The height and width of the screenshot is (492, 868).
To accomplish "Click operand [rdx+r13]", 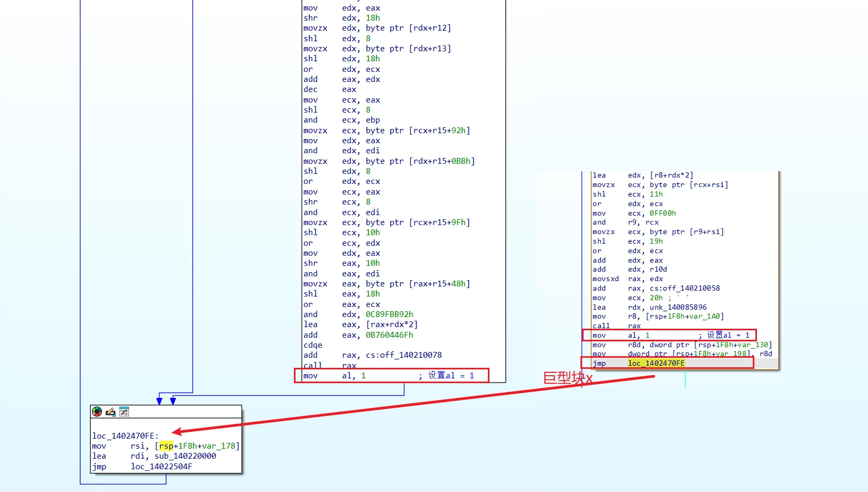I will pyautogui.click(x=430, y=49).
